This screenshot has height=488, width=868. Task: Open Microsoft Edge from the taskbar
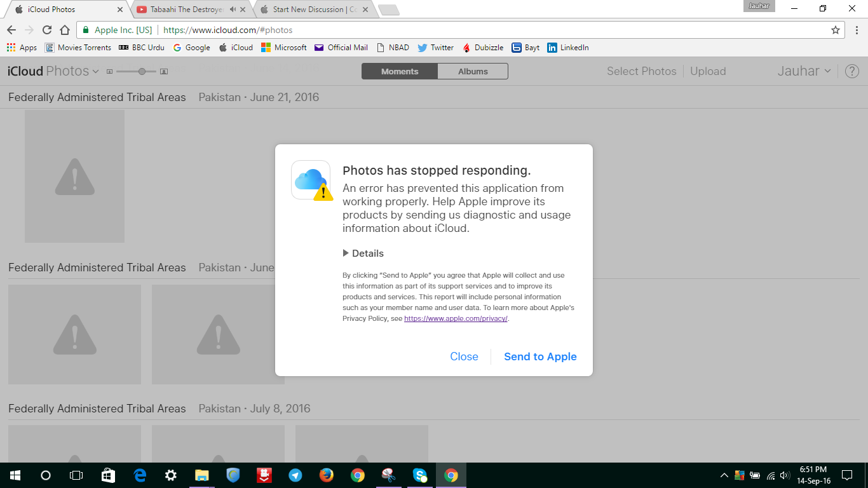tap(140, 475)
